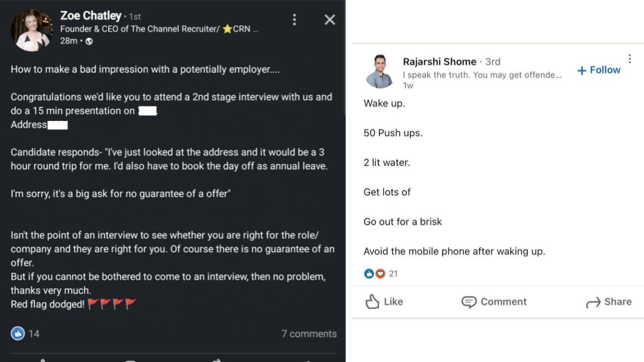The width and height of the screenshot is (644, 362).
Task: Click Zoe Chatley's profile photo
Action: pyautogui.click(x=32, y=29)
